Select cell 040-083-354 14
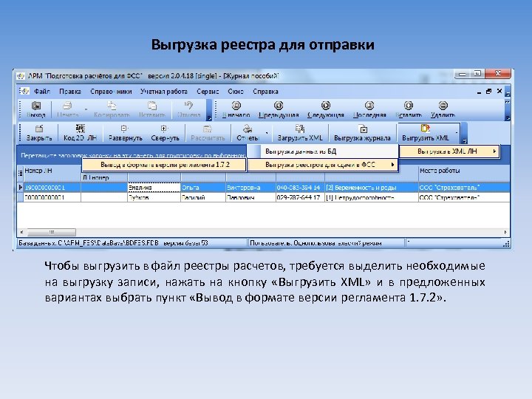Image resolution: width=532 pixels, height=399 pixels. pyautogui.click(x=300, y=187)
